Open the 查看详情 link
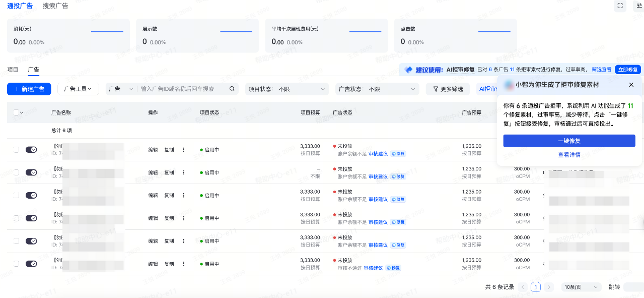This screenshot has height=298, width=644. 569,155
